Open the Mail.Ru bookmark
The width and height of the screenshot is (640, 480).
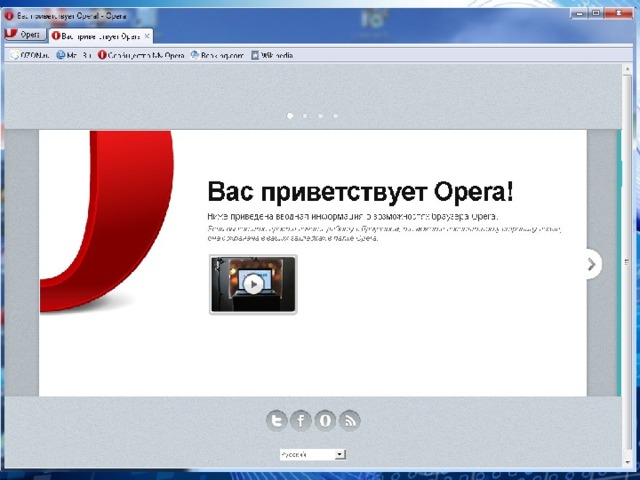pyautogui.click(x=74, y=55)
